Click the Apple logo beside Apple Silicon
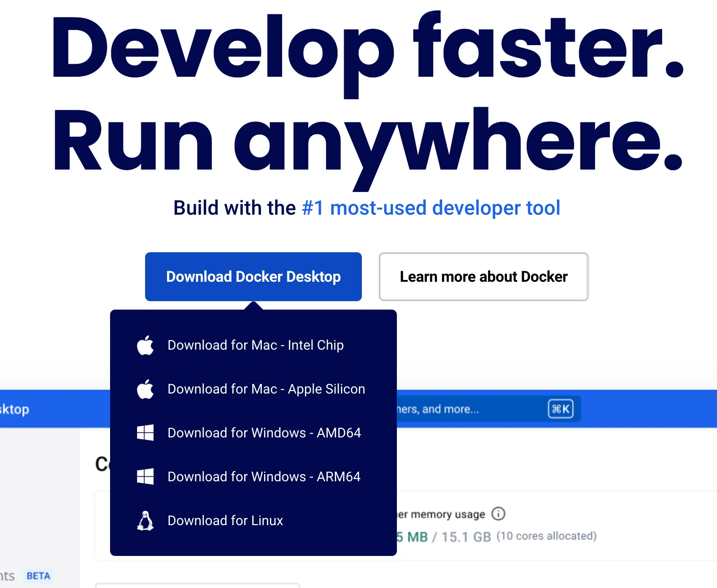Viewport: 717px width, 588px height. pyautogui.click(x=145, y=389)
